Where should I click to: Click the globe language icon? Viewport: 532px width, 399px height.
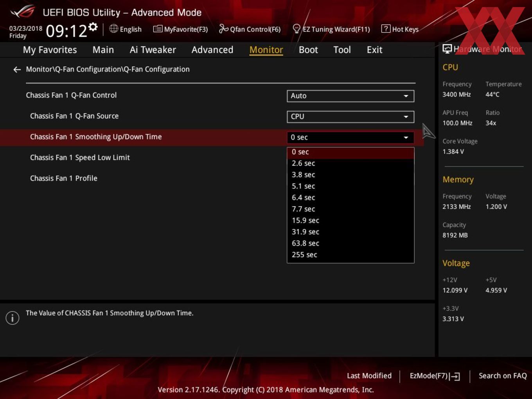(113, 29)
